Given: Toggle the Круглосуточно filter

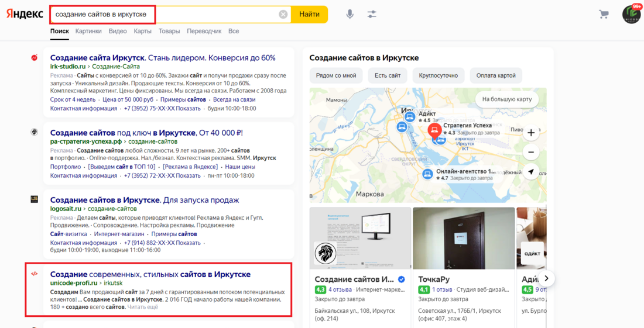Looking at the screenshot, I should [x=439, y=75].
